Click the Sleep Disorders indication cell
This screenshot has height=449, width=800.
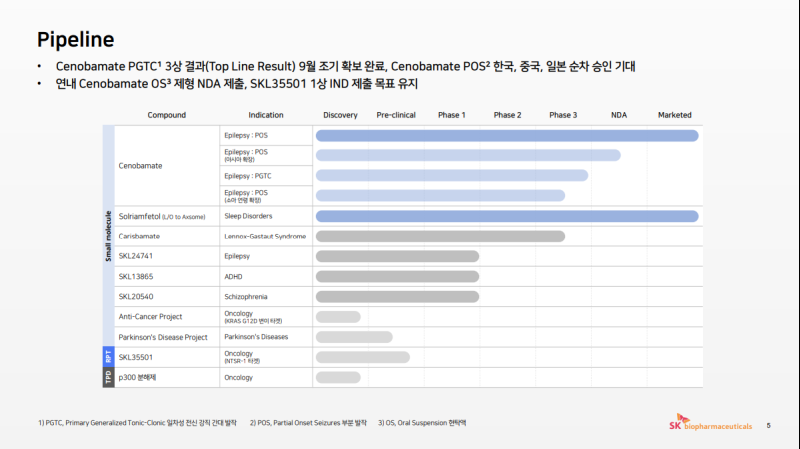248,216
